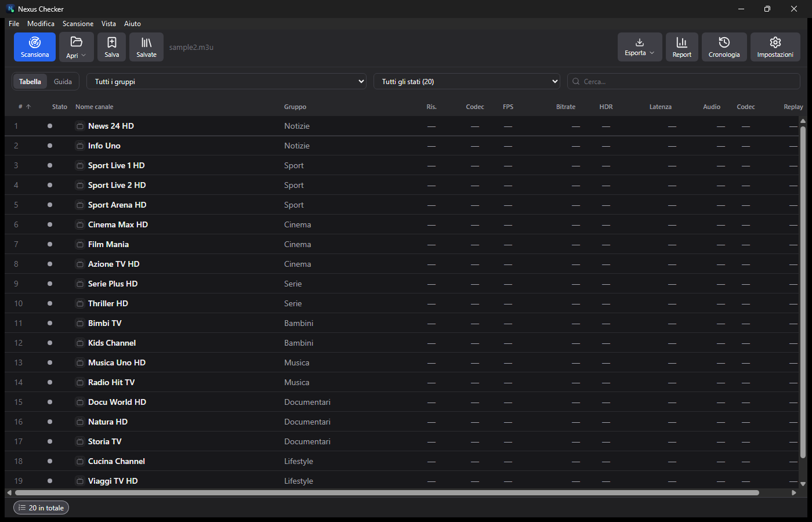The image size is (812, 522).
Task: Open Impostazioni settings
Action: 775,47
